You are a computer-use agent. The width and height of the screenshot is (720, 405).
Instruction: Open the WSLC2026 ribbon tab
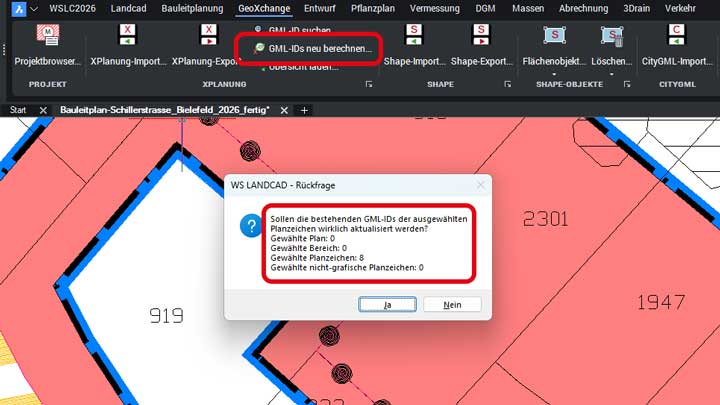coord(73,8)
